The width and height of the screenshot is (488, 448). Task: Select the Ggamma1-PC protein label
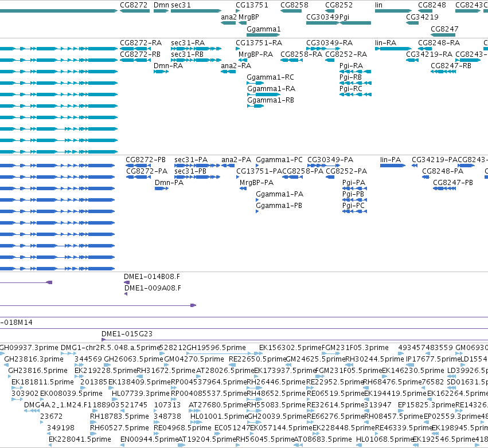tap(279, 160)
